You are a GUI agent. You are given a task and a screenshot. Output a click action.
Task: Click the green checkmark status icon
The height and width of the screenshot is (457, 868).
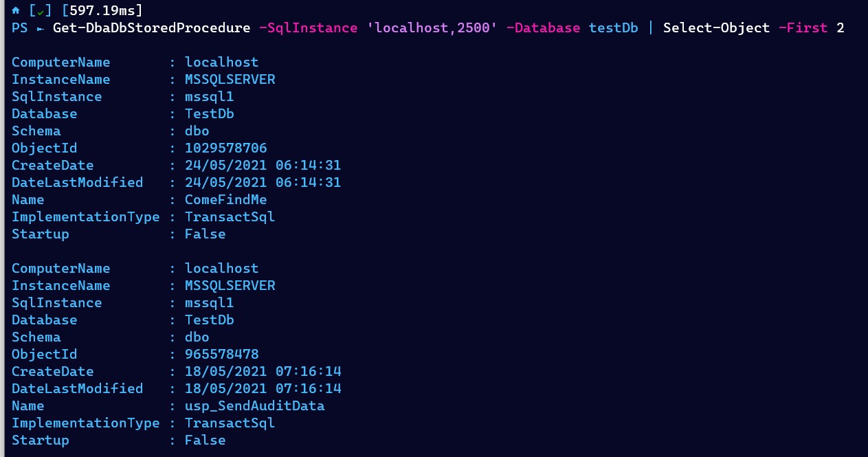tap(41, 12)
